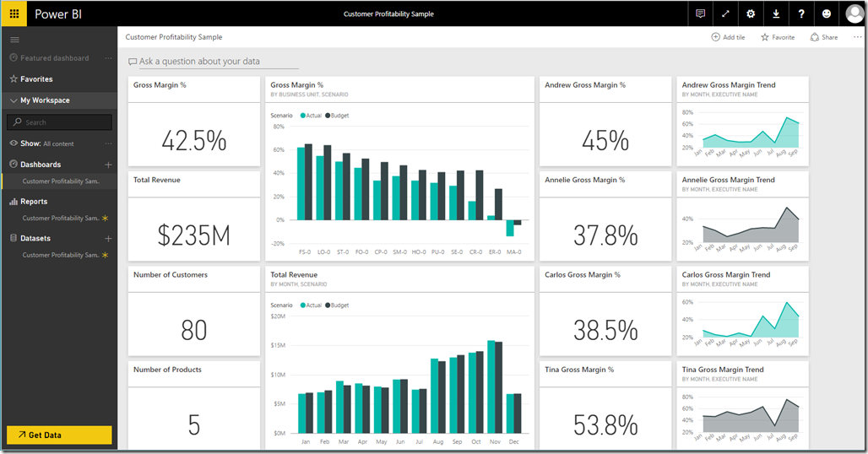Screen dimensions: 868x454
Task: Open Customer Profitability Sample dashboard in the navigation pane
Action: pos(59,181)
